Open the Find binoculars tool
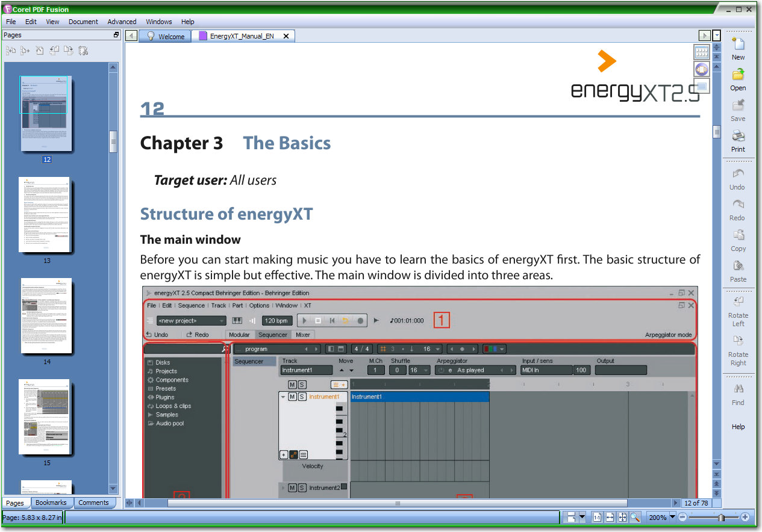The width and height of the screenshot is (762, 532). 738,389
